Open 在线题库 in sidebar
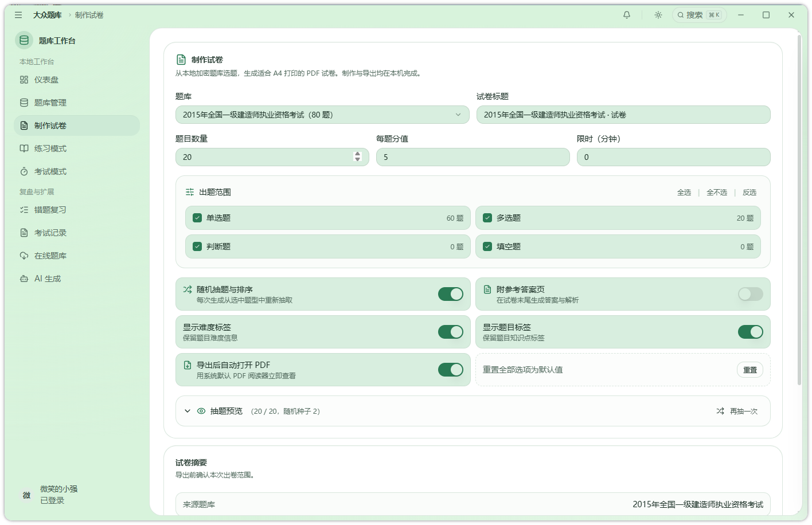812x525 pixels. (77, 256)
